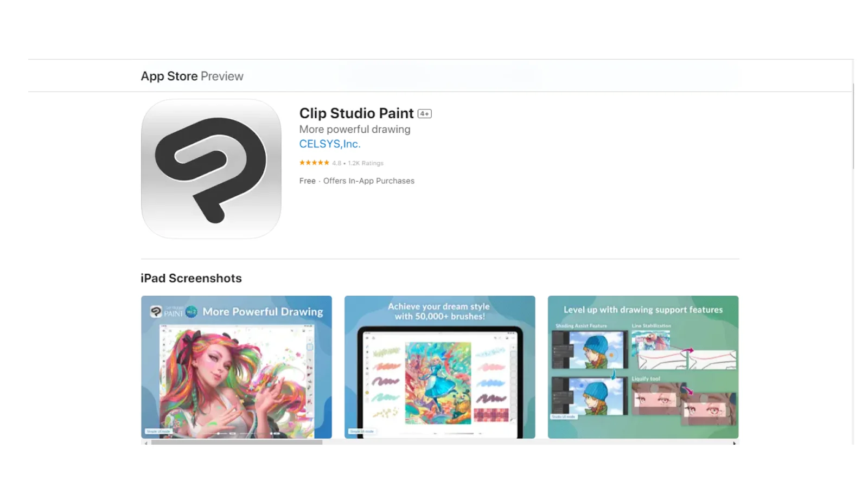The image size is (868, 488).
Task: Click the screenshots carousel left scroll arrow
Action: [x=145, y=442]
